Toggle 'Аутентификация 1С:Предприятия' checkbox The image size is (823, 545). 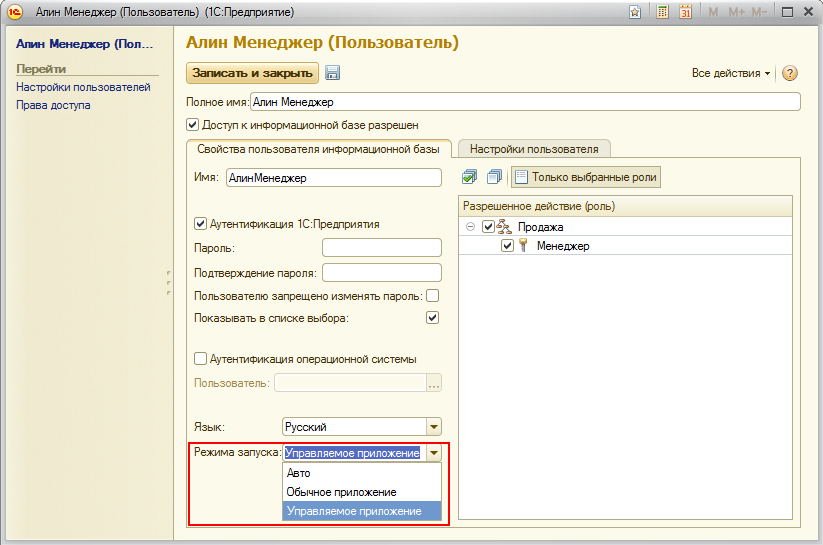coord(200,224)
